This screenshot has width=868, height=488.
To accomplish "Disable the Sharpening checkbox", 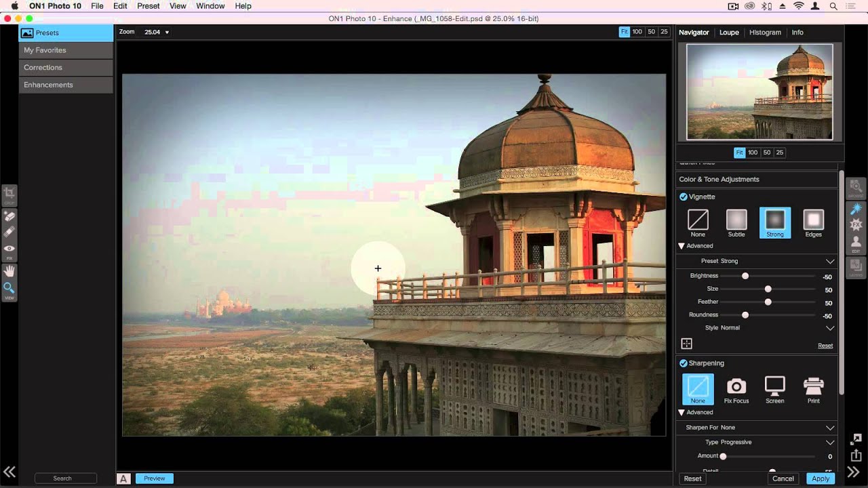I will [684, 363].
